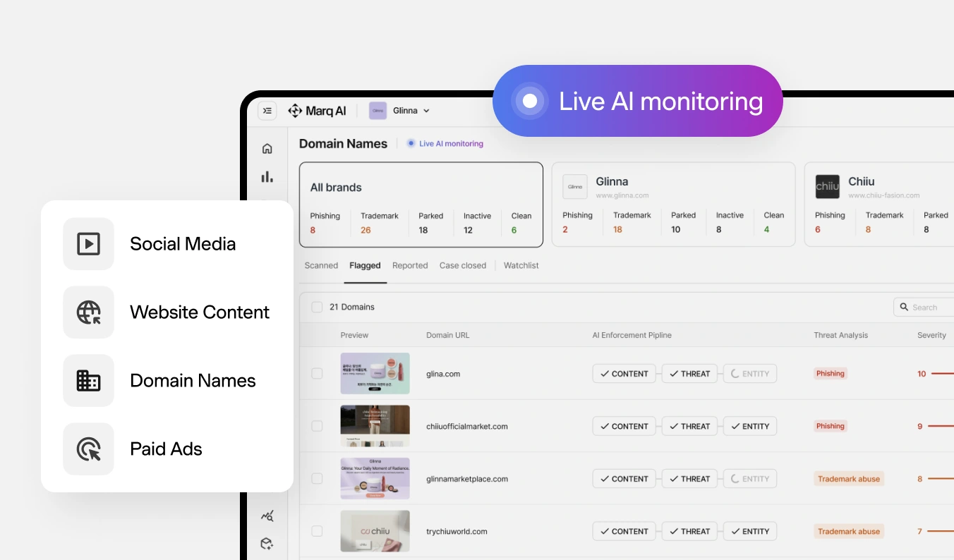954x560 pixels.
Task: Tick the select-all 21 Domains checkbox
Action: coord(317,308)
